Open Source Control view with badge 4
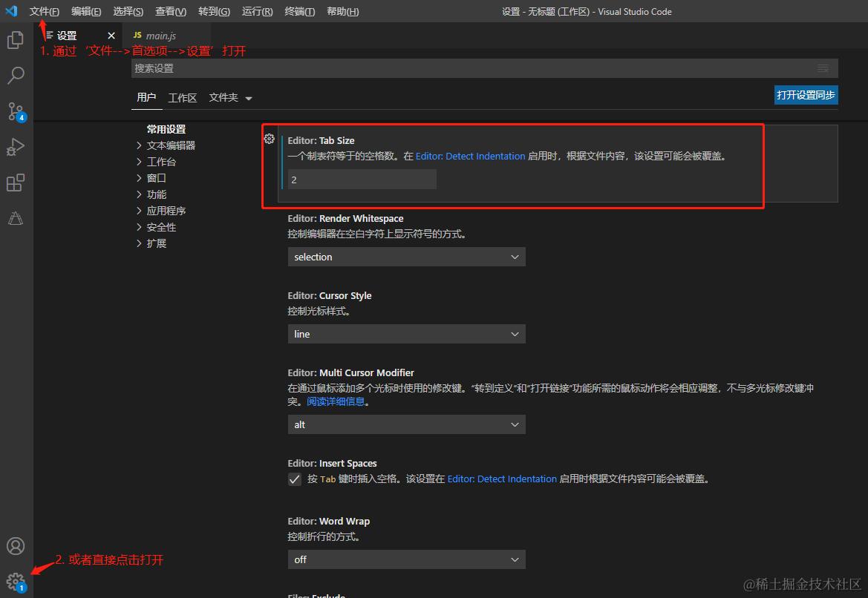This screenshot has height=598, width=868. (x=16, y=111)
